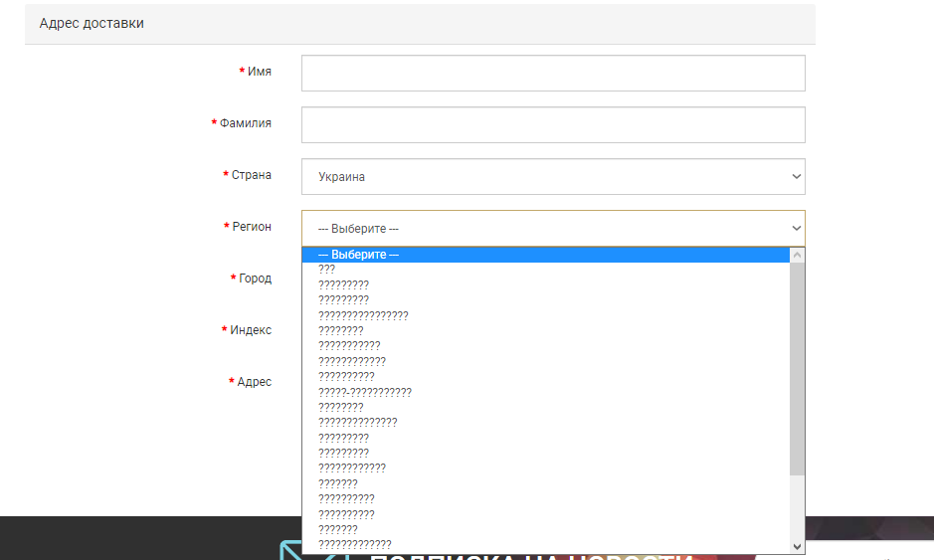934x560 pixels.
Task: Click the Имя input field
Action: (x=553, y=74)
